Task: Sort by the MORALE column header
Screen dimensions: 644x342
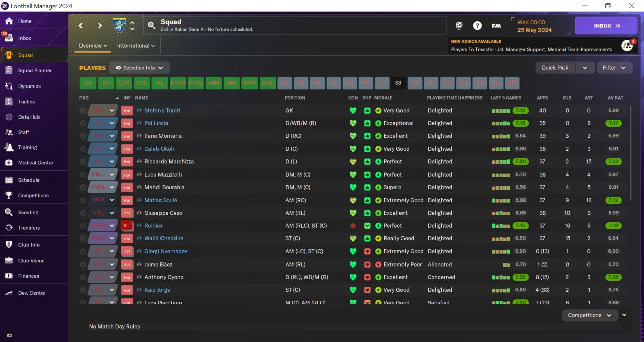Action: [x=384, y=98]
